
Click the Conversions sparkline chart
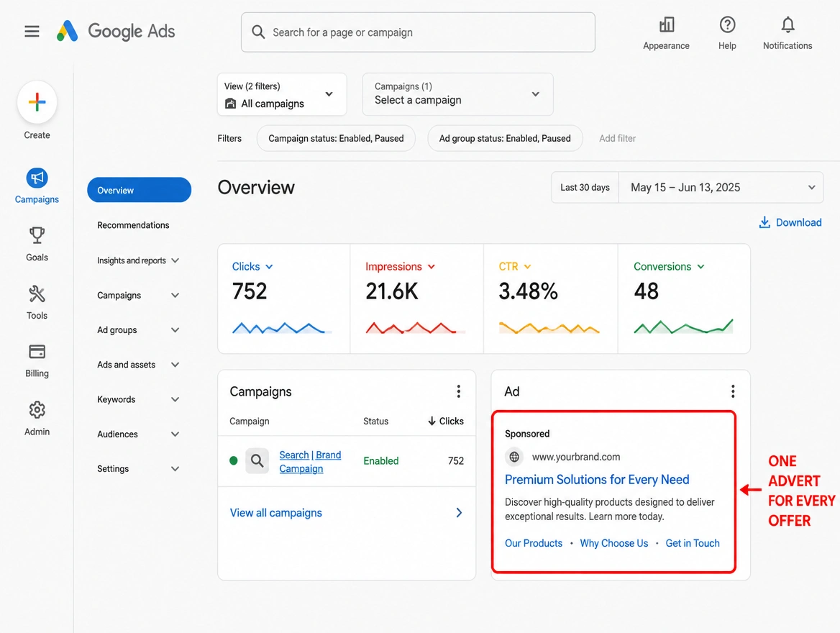683,327
